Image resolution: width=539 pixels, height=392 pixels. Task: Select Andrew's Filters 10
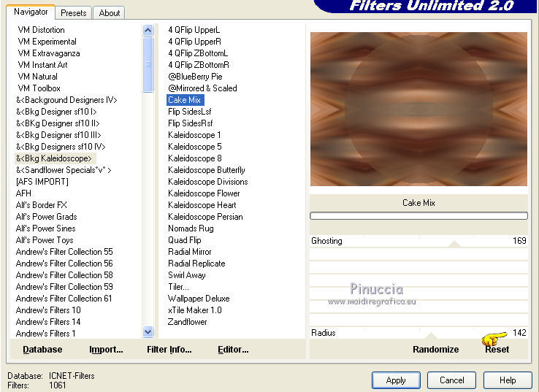(48, 310)
